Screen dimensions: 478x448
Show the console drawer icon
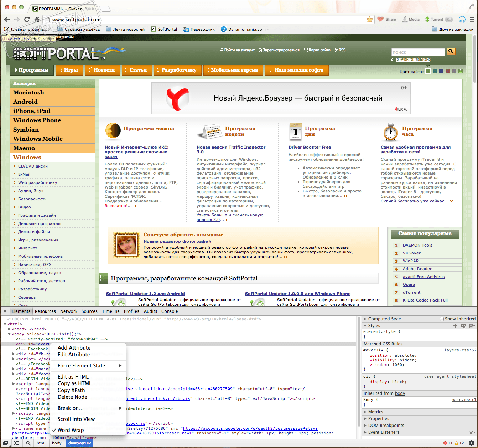(x=17, y=443)
